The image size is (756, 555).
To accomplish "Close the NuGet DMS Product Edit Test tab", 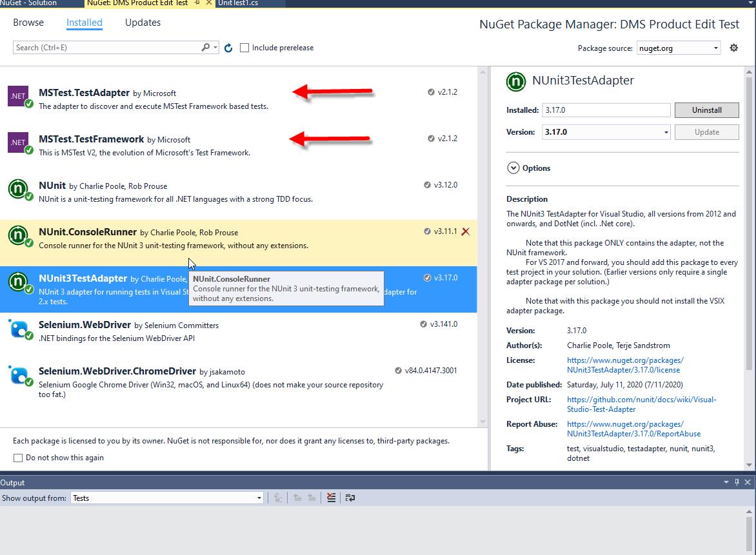I will coord(209,3).
